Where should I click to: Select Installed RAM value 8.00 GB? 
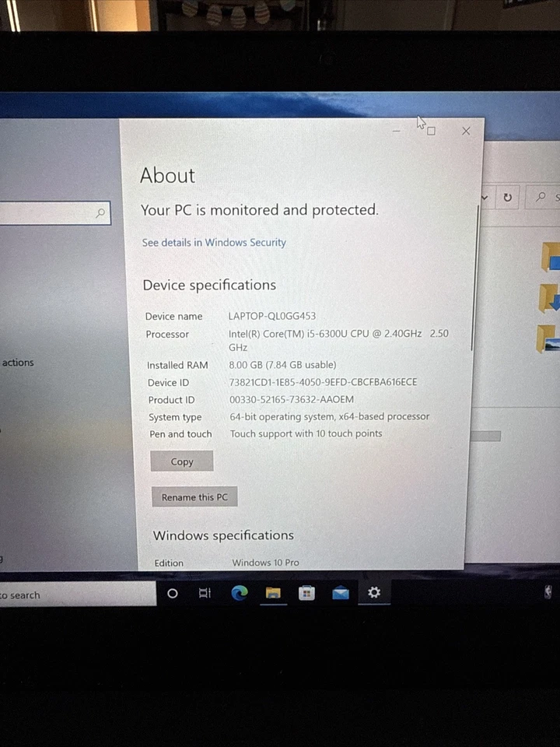pyautogui.click(x=282, y=365)
